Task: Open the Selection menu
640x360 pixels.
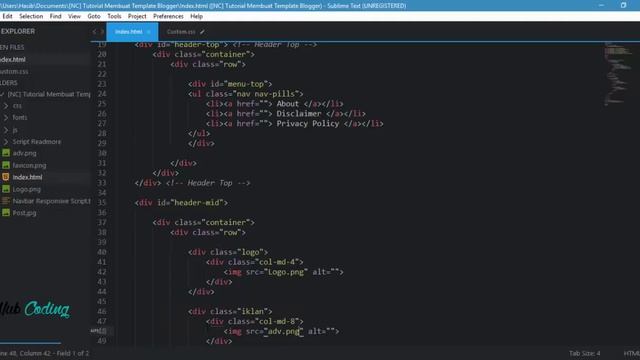Action: [x=31, y=16]
